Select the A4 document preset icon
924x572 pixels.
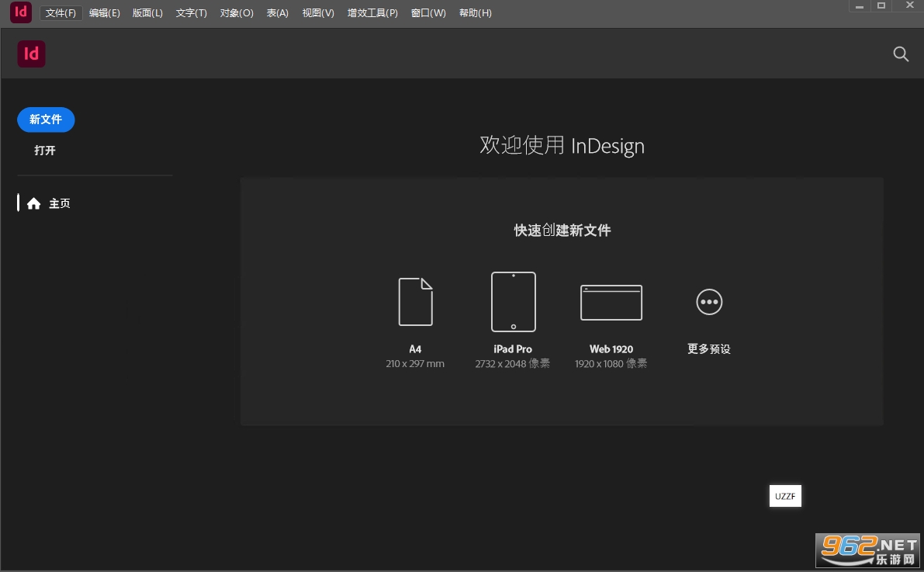(415, 301)
